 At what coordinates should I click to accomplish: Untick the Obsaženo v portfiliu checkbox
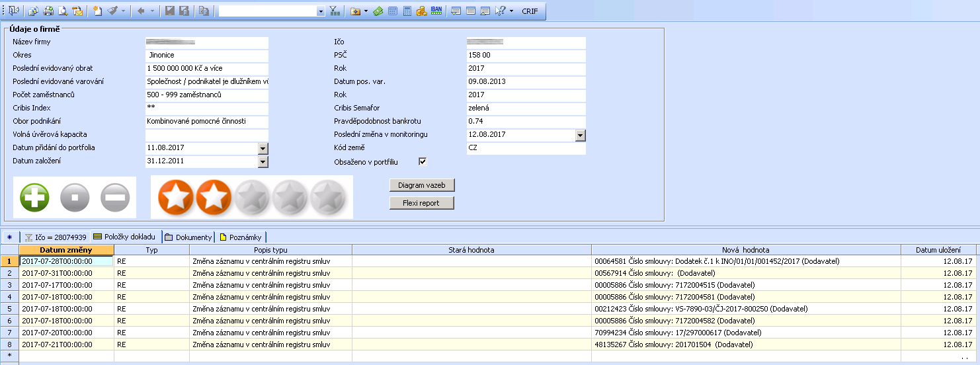click(x=423, y=161)
